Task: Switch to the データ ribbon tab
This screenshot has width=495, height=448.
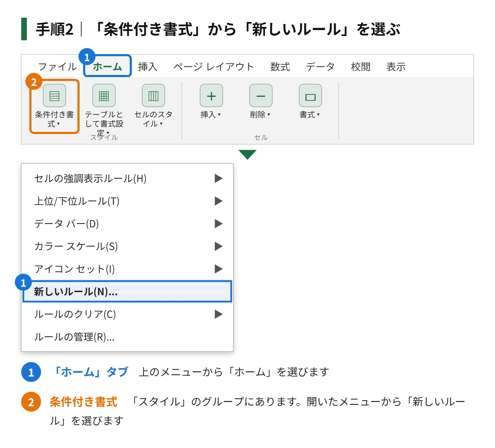Action: 320,66
